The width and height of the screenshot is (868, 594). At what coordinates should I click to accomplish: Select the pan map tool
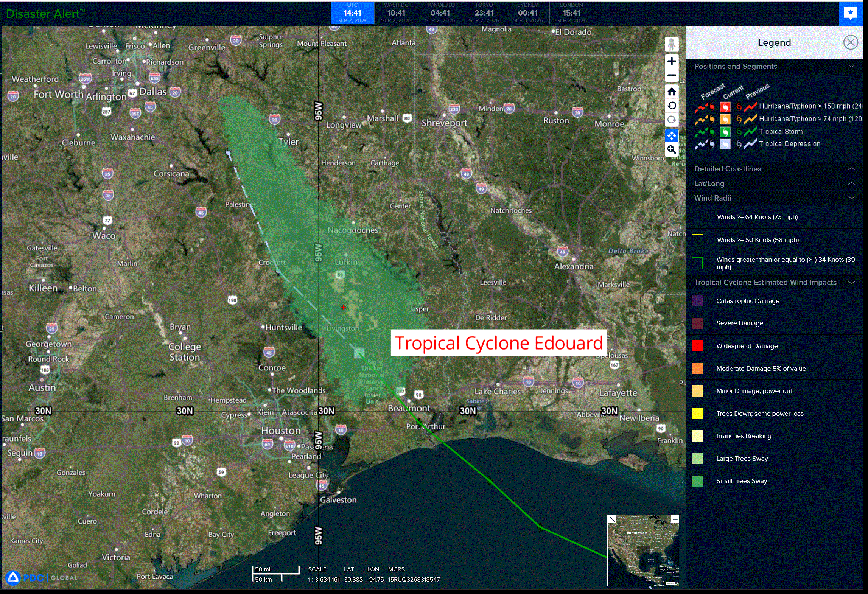[672, 135]
